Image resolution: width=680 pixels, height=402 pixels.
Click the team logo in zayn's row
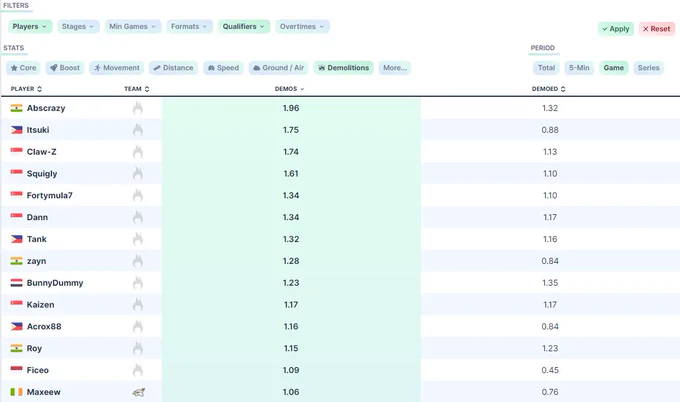tap(137, 261)
